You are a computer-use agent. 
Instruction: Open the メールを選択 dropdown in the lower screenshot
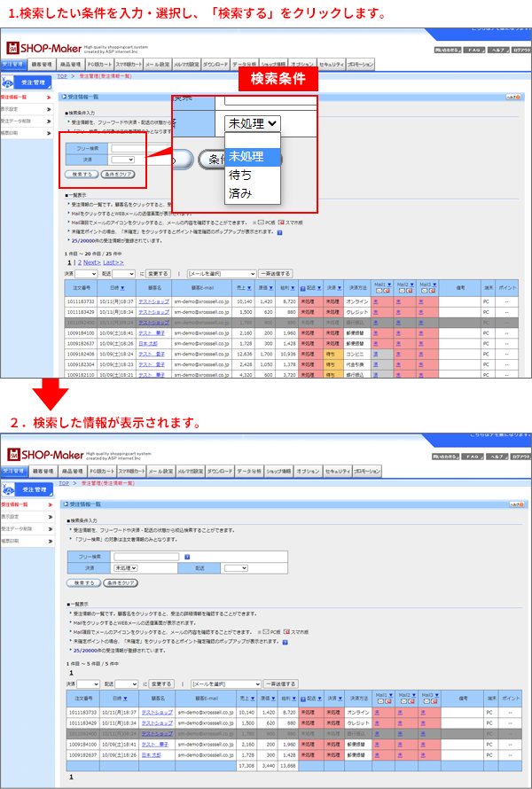225,684
